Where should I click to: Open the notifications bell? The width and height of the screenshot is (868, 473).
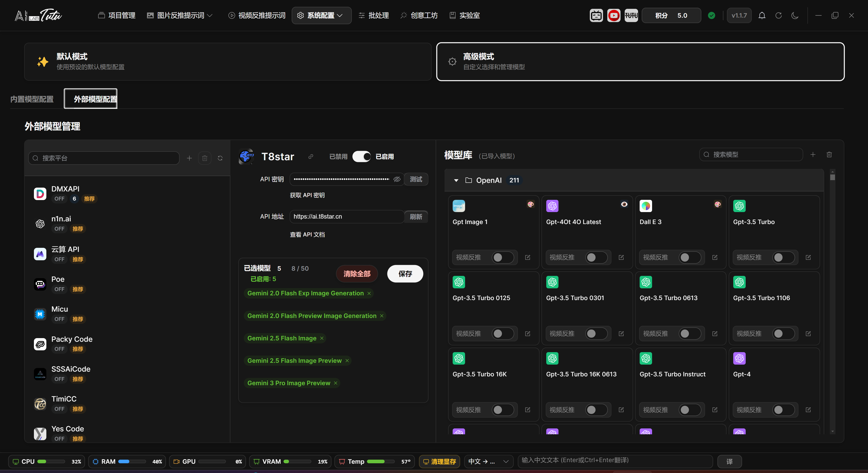[x=762, y=16]
